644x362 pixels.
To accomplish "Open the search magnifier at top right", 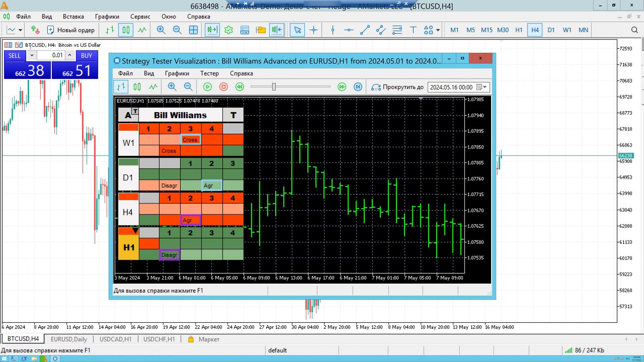I will click(635, 30).
